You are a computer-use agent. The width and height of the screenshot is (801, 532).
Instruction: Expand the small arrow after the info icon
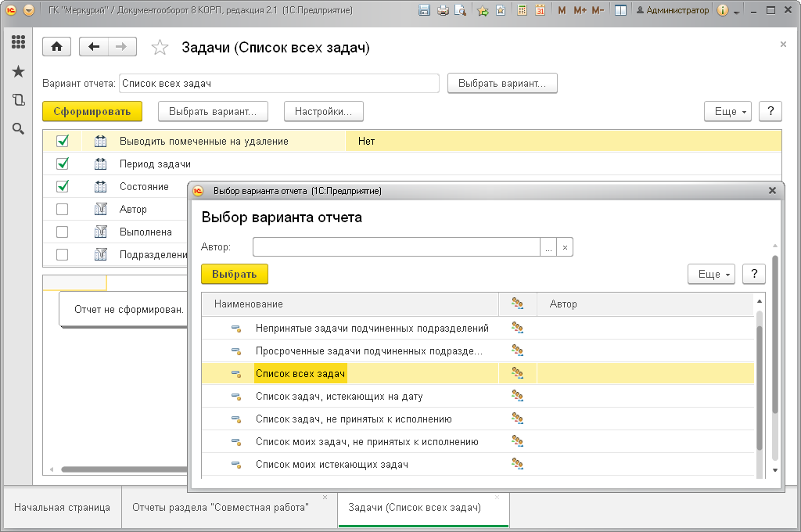(736, 11)
